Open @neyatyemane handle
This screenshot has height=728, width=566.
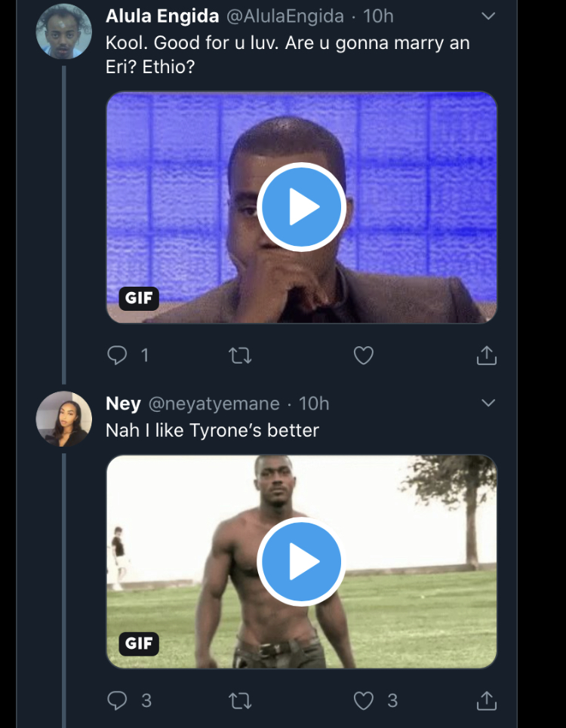click(x=214, y=404)
